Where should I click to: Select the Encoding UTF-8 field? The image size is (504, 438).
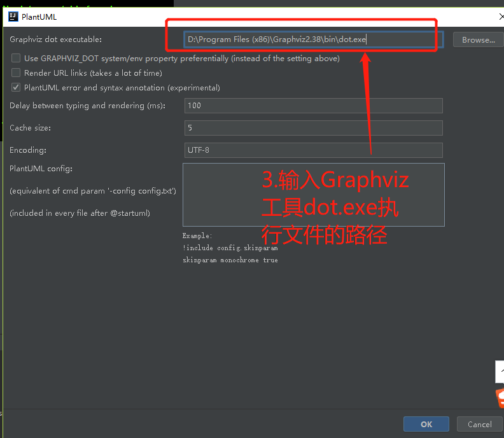tap(313, 150)
